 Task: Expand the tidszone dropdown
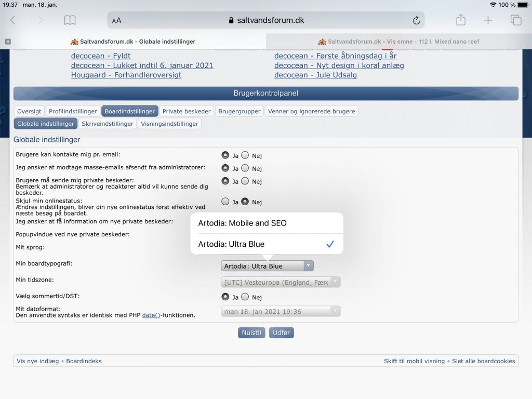(281, 282)
